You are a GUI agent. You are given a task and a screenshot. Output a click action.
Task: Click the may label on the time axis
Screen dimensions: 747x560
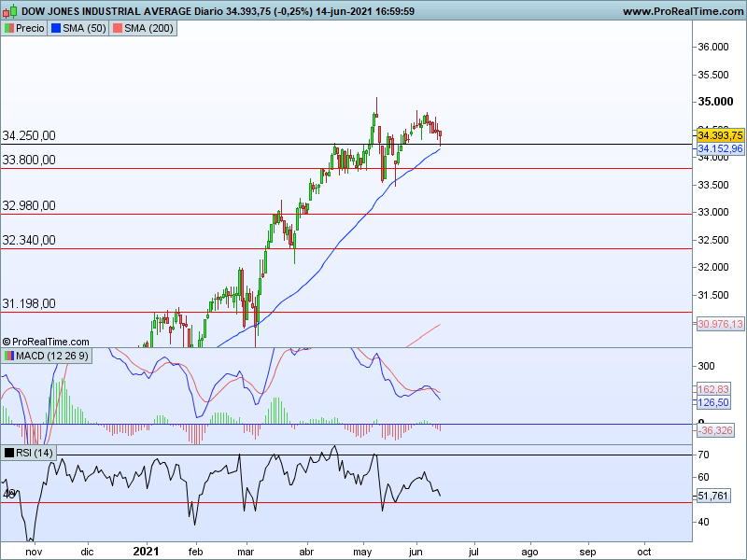362,552
